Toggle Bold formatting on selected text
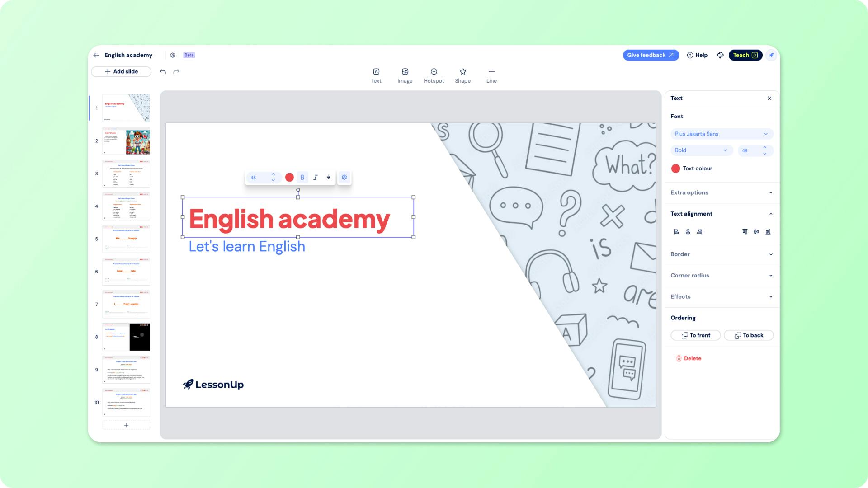 tap(302, 177)
